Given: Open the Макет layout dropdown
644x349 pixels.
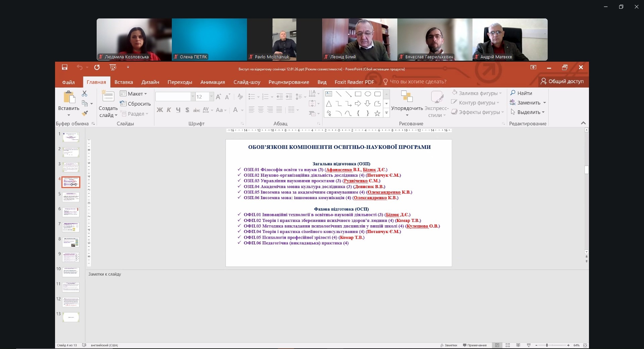Looking at the screenshot, I should 134,94.
